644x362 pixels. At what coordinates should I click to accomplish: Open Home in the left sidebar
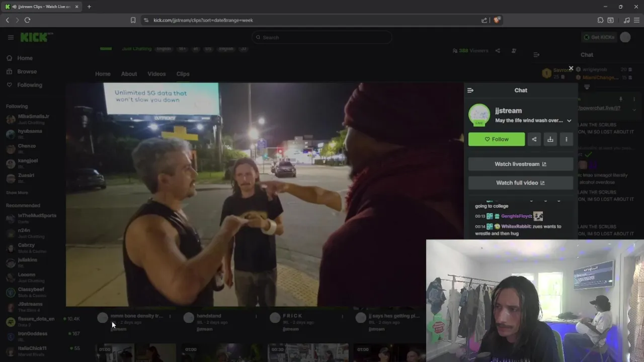point(25,58)
